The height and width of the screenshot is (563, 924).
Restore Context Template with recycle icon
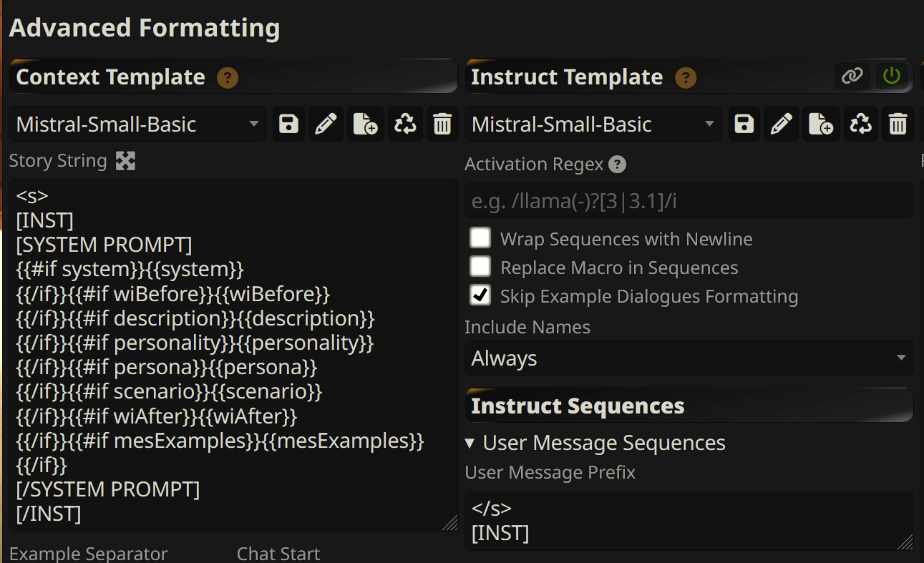(x=405, y=124)
